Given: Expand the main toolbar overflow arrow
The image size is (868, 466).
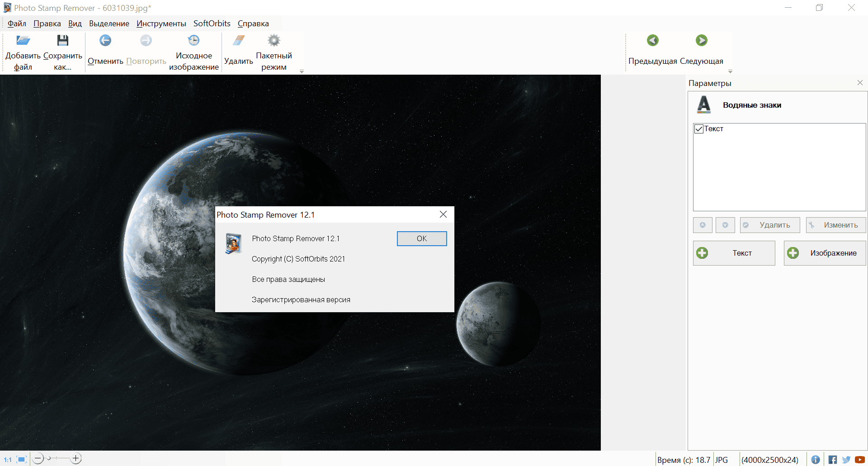Looking at the screenshot, I should (302, 71).
